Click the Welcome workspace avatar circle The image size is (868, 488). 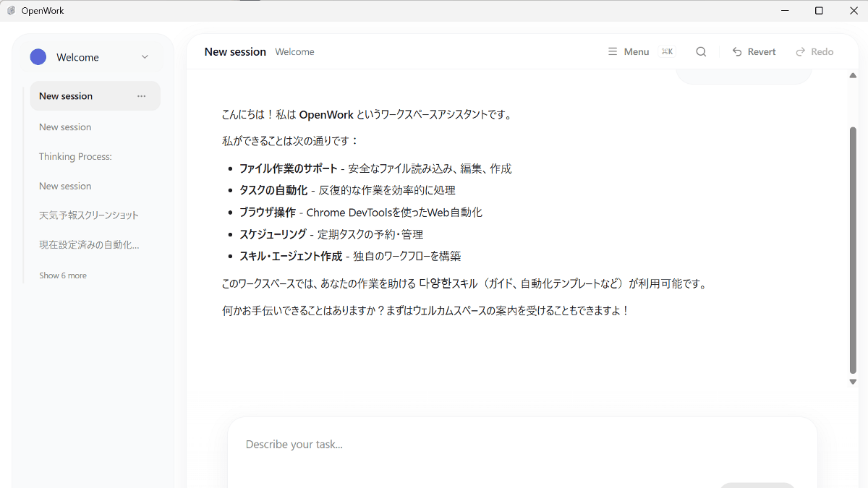(x=38, y=56)
